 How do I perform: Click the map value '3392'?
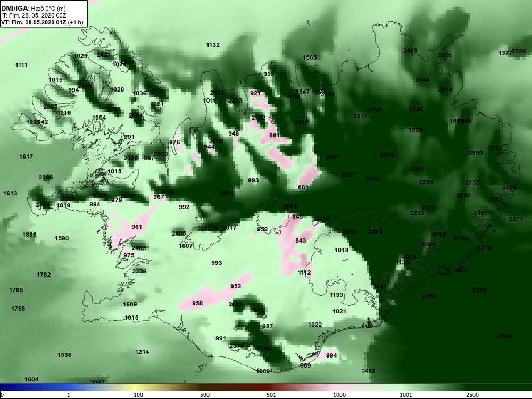pos(375,232)
